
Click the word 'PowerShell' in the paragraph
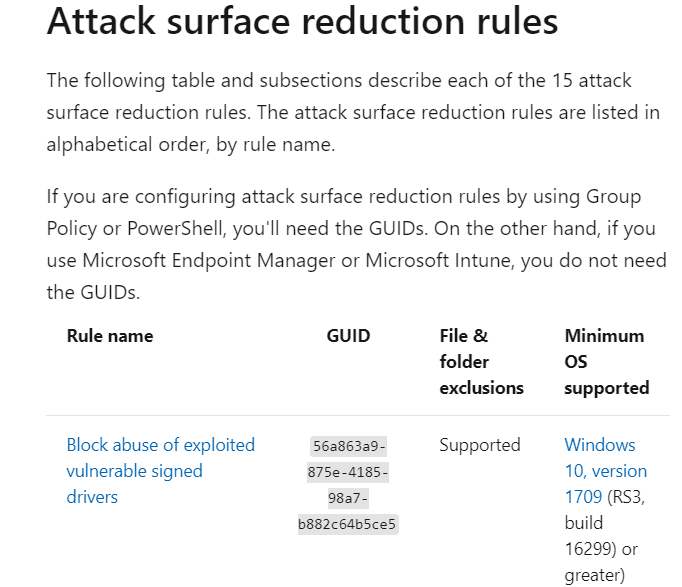pos(176,228)
